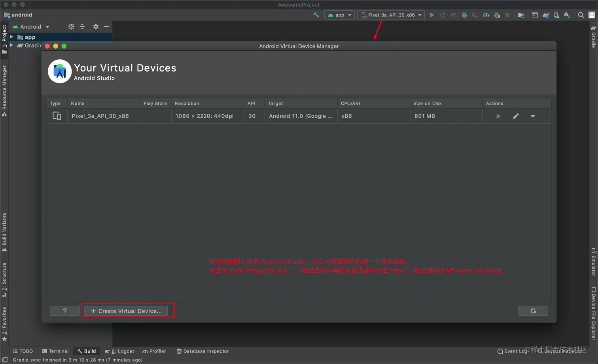Start debugging with the green bug icon
The image size is (598, 364).
pos(464,15)
